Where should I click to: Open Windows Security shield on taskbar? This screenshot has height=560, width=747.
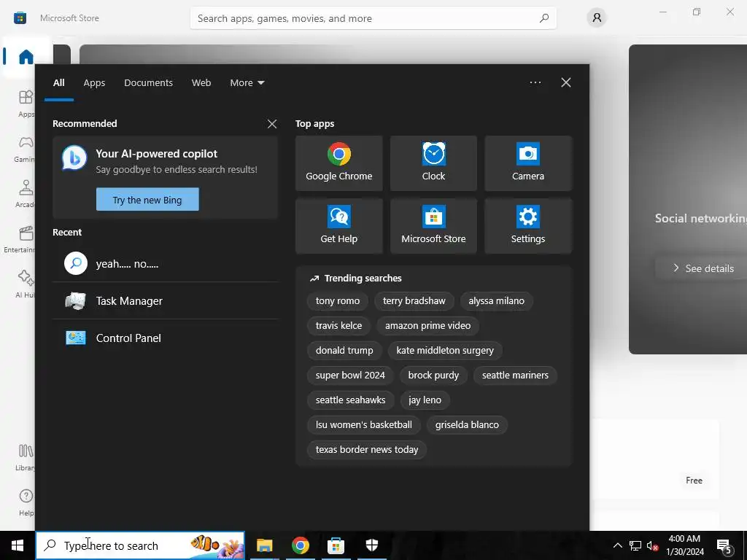point(371,545)
